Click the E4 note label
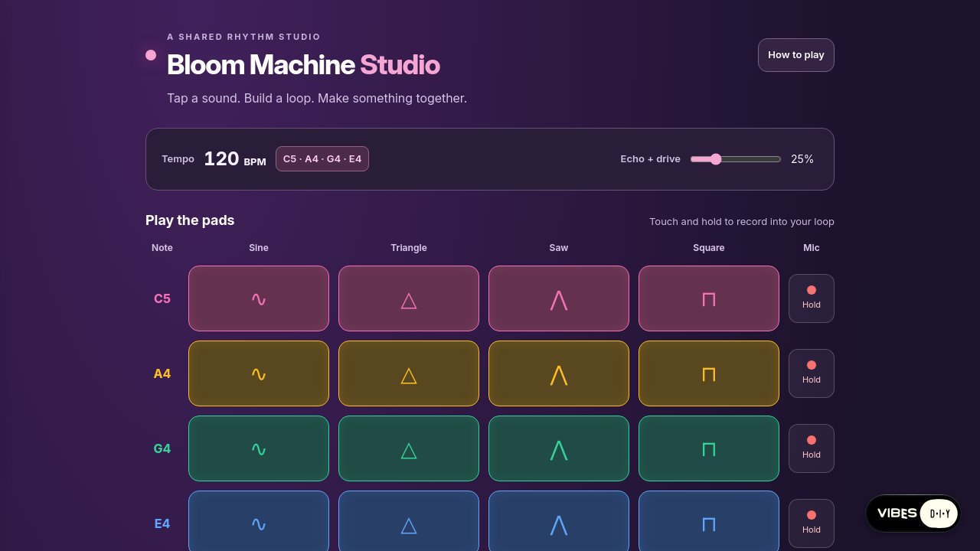 162,523
